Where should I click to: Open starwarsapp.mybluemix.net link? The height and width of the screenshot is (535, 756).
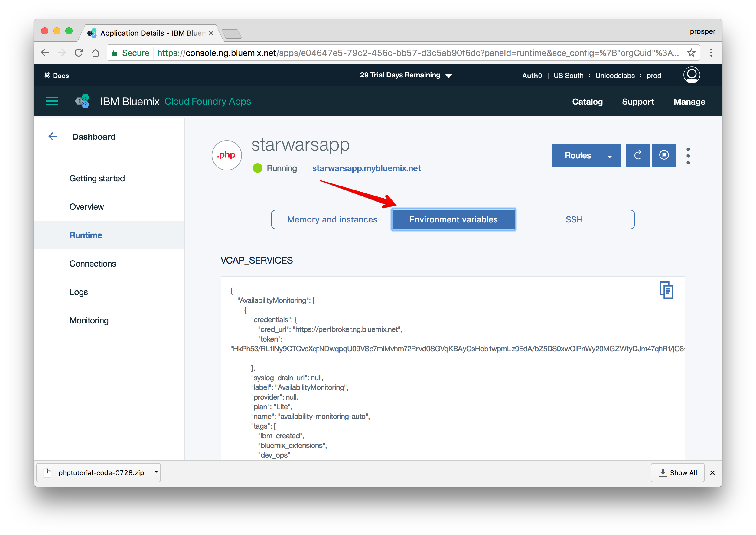(x=366, y=168)
